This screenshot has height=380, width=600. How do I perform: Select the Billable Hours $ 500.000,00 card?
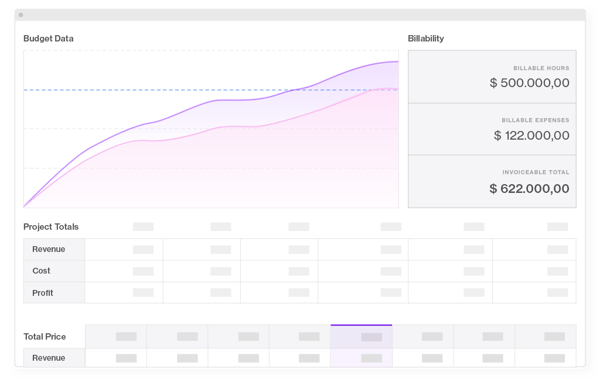tap(492, 77)
